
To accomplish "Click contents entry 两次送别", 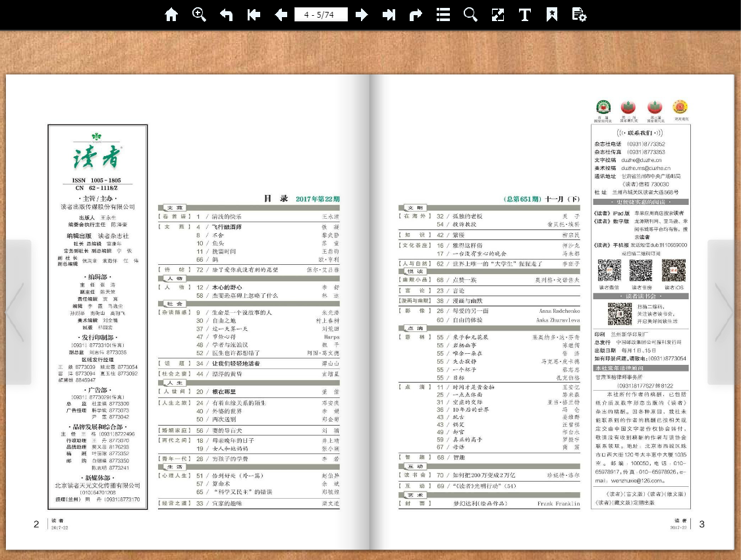I will [x=223, y=419].
